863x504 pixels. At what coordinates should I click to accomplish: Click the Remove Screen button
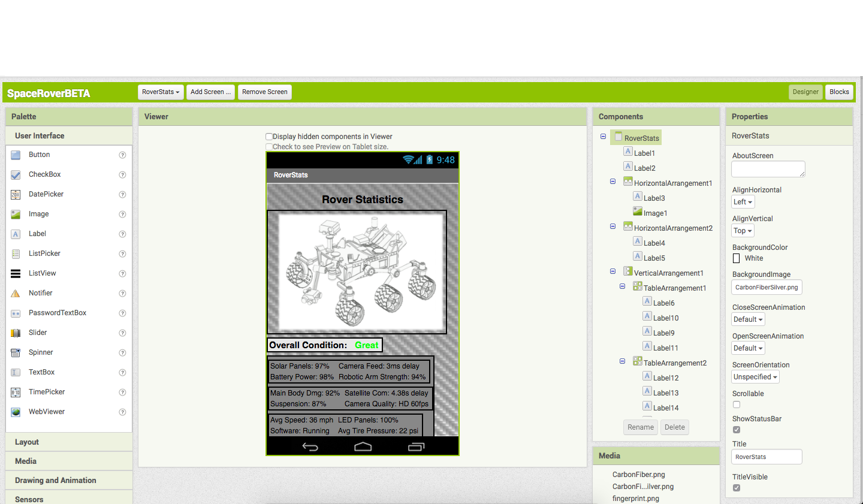[265, 92]
